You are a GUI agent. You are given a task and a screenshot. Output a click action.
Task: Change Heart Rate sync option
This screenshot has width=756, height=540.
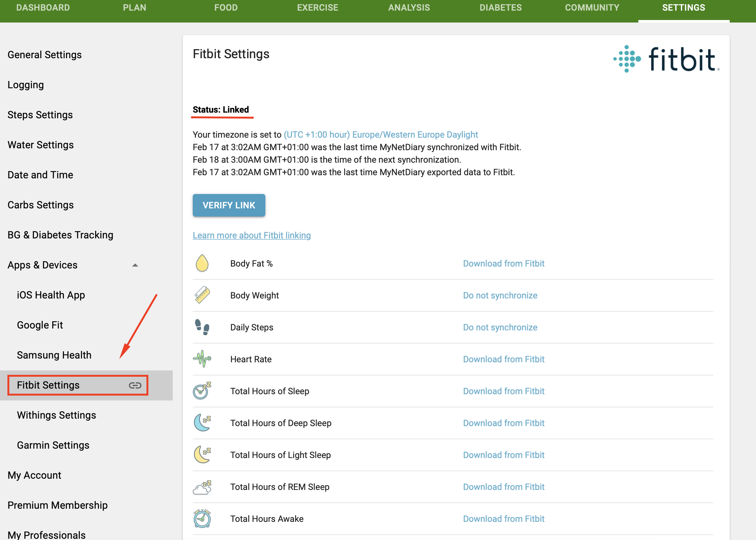pos(503,359)
